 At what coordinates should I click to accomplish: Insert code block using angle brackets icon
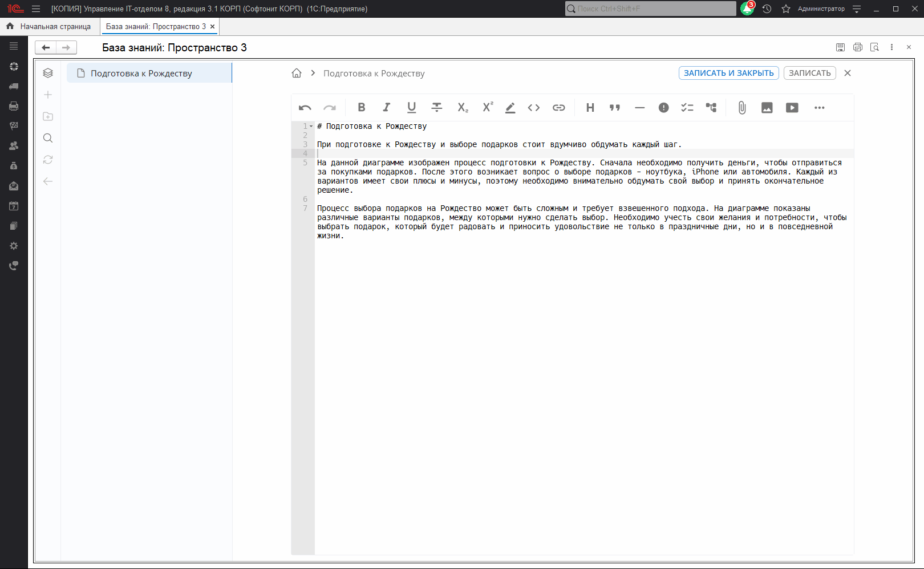pyautogui.click(x=533, y=107)
